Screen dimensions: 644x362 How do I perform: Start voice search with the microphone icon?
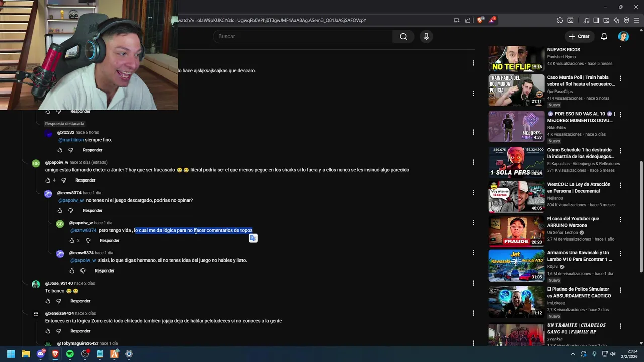426,36
